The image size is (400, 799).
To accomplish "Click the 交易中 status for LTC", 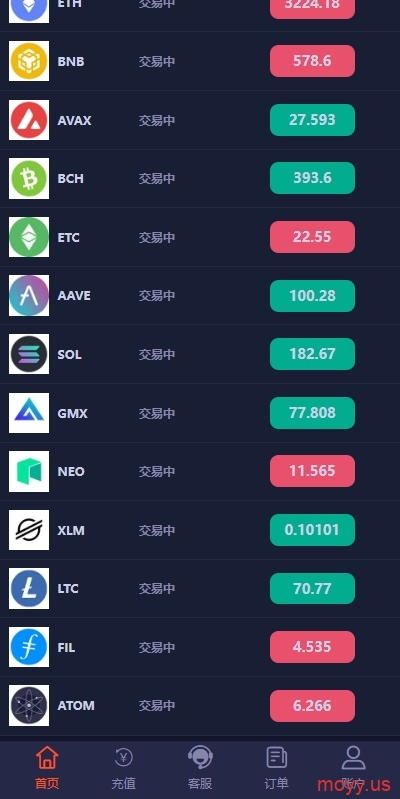I will 157,589.
